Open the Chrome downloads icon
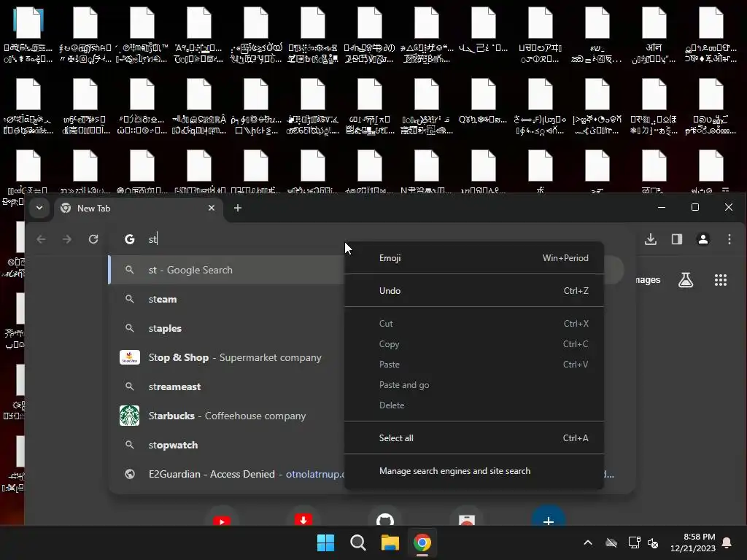 click(651, 239)
